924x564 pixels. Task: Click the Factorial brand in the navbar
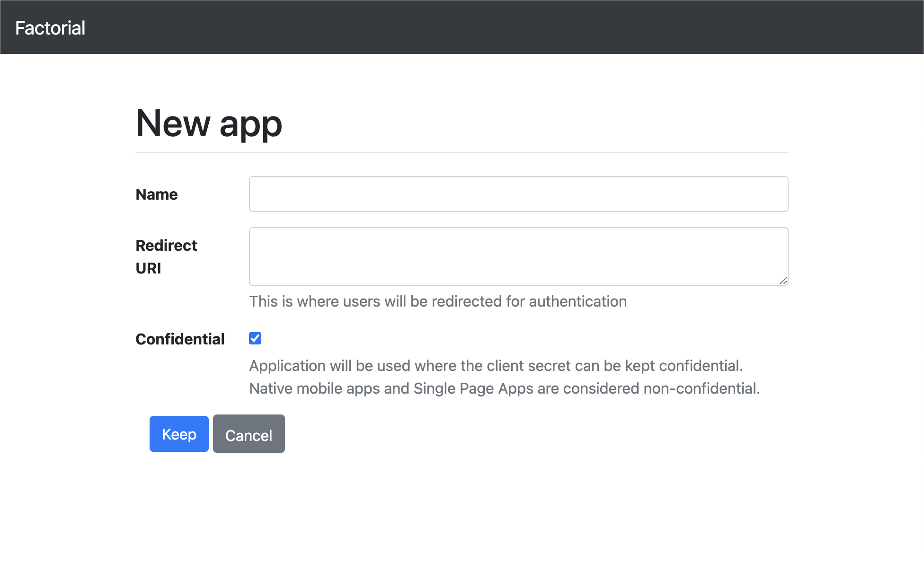click(x=50, y=27)
